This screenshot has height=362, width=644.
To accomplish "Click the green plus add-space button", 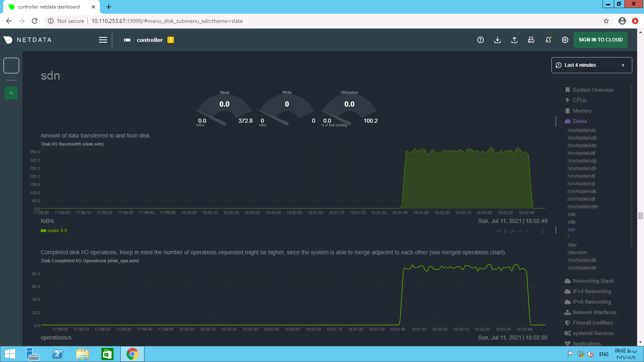I will [x=11, y=93].
